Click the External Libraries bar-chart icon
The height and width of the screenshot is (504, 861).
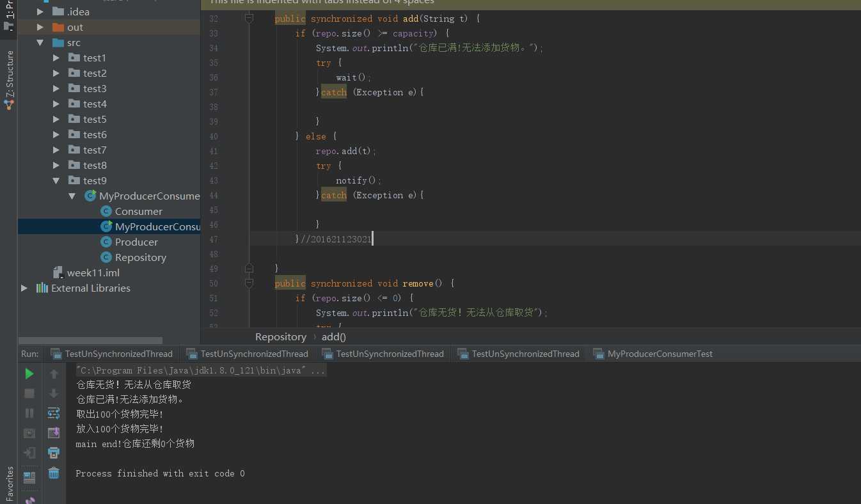[42, 288]
